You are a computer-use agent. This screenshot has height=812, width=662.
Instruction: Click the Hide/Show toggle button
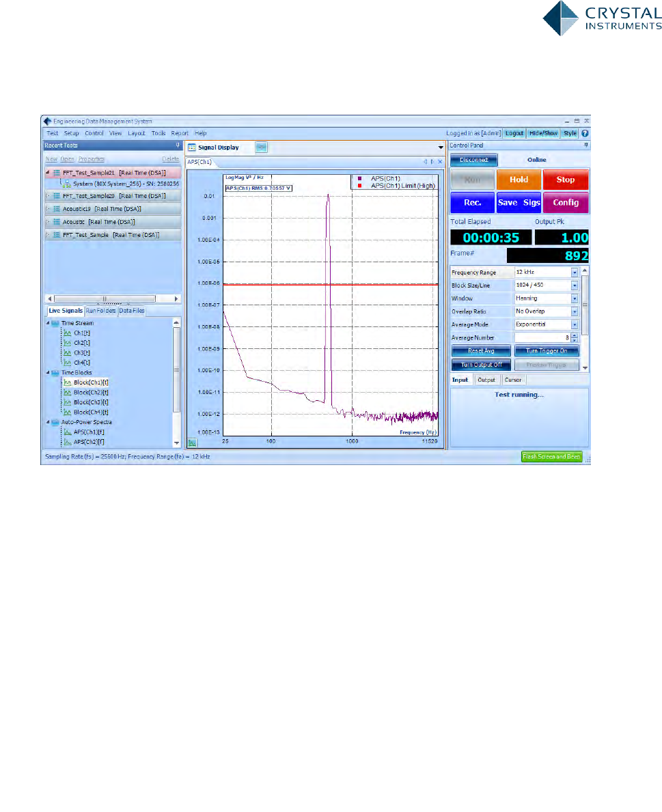(x=543, y=133)
